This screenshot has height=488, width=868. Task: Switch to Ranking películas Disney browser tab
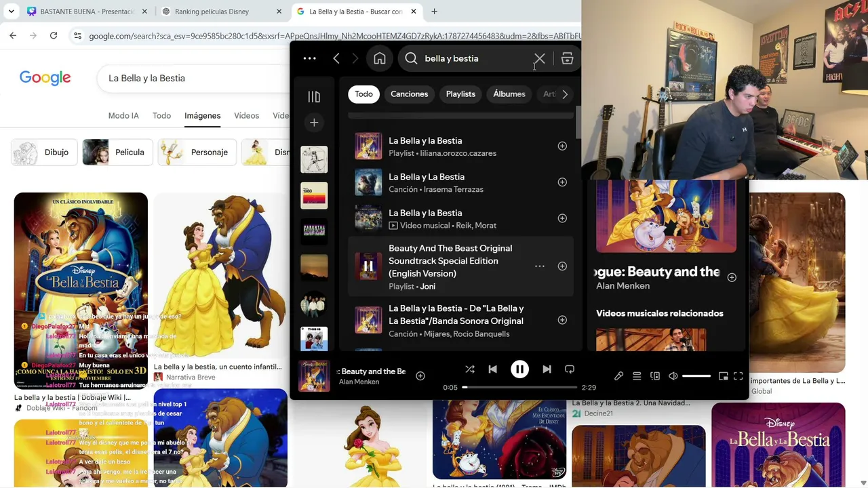tap(220, 12)
